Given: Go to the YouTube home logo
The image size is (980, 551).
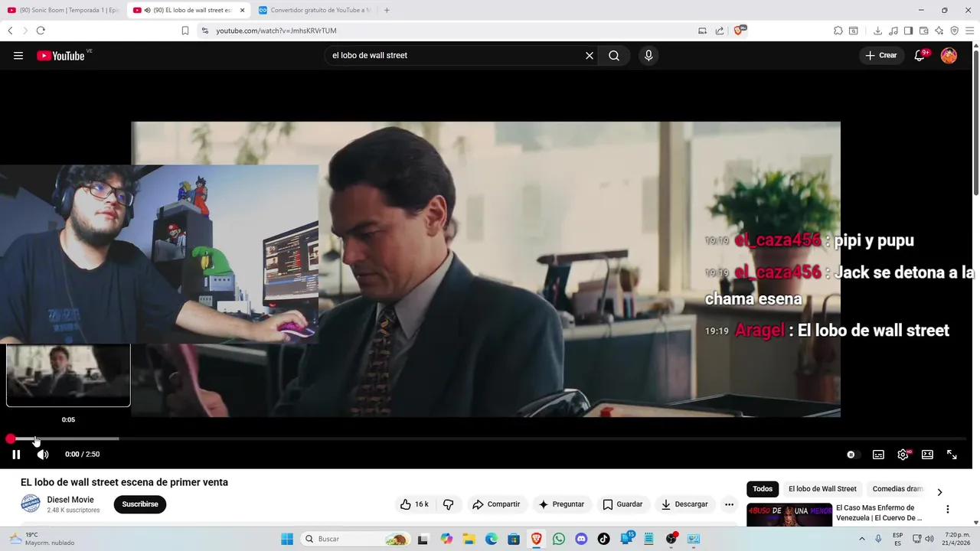Looking at the screenshot, I should point(60,56).
